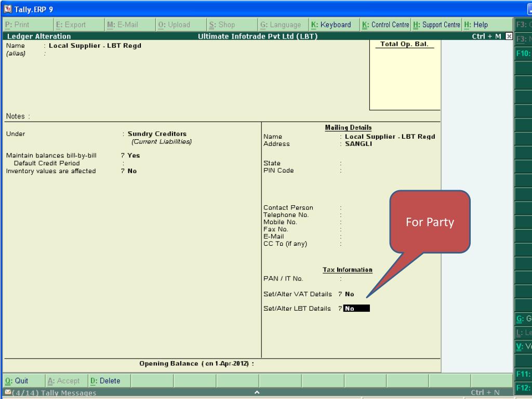
Task: Close Ledger Alteration with the X icon
Action: pyautogui.click(x=509, y=36)
